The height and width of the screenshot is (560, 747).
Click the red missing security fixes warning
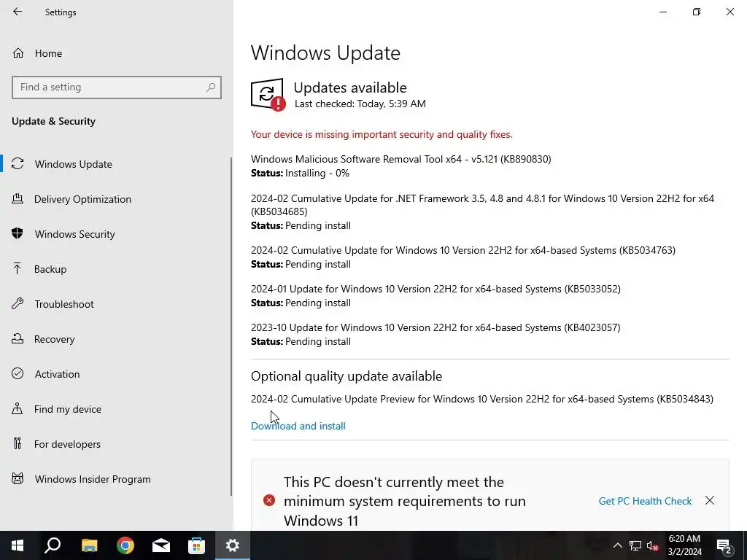(382, 134)
